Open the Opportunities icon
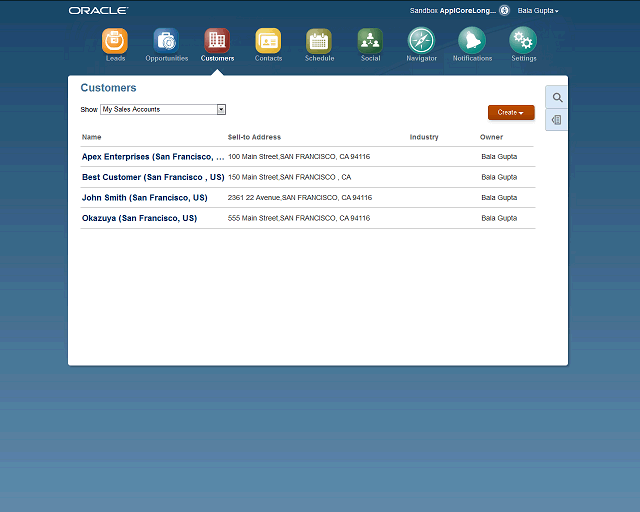The width and height of the screenshot is (640, 512). (166, 41)
